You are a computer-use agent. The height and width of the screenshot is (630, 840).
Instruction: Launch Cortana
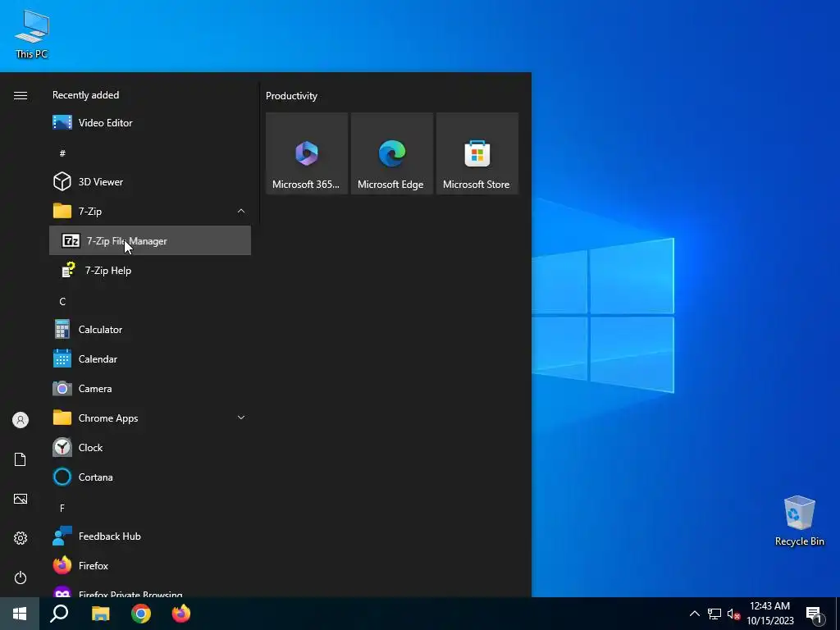tap(150, 477)
